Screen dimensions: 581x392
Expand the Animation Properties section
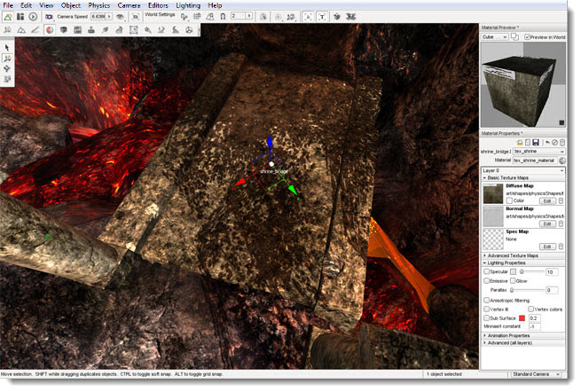click(523, 335)
